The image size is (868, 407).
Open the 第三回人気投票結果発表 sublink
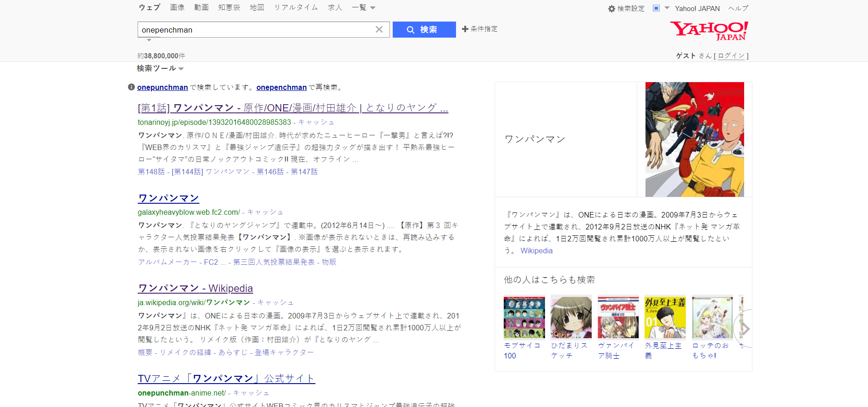(x=274, y=262)
